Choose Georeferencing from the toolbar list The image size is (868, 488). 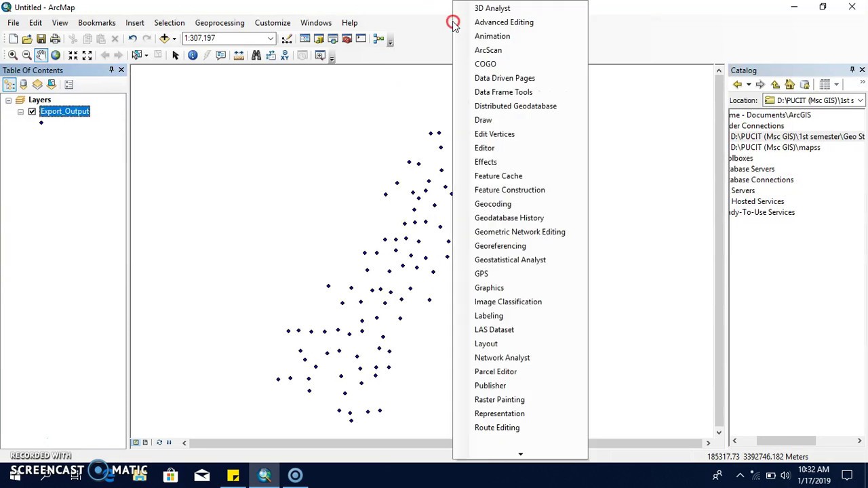pos(500,246)
